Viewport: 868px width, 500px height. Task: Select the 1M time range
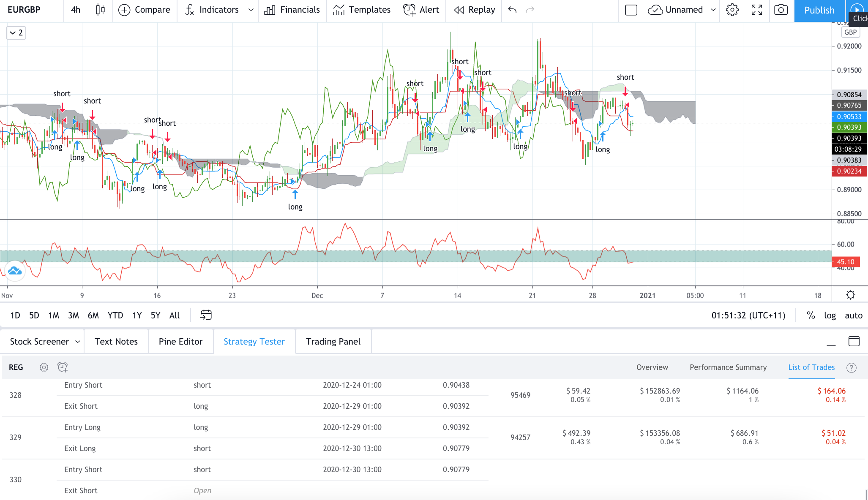(x=54, y=315)
